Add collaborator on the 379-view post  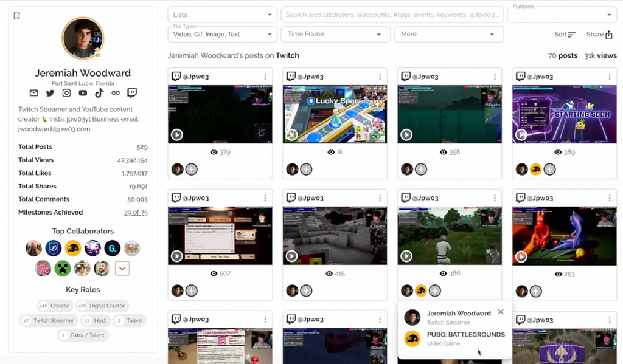click(x=192, y=170)
